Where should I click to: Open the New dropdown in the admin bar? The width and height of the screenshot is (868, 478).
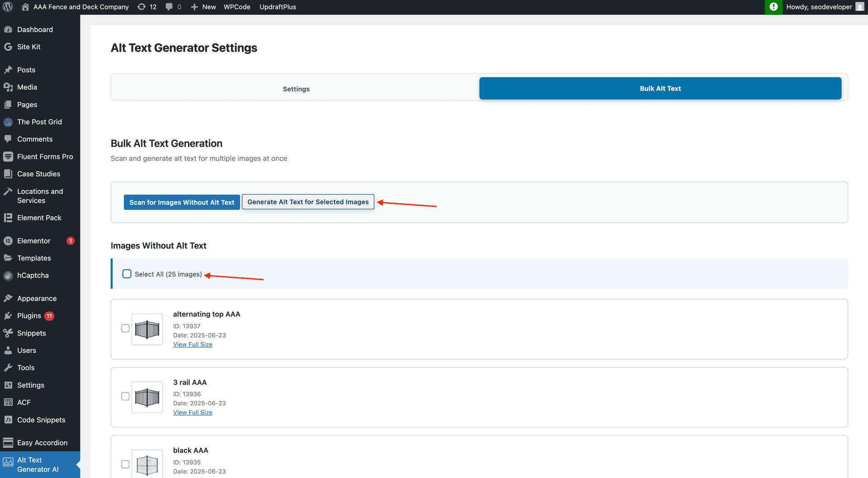point(203,7)
